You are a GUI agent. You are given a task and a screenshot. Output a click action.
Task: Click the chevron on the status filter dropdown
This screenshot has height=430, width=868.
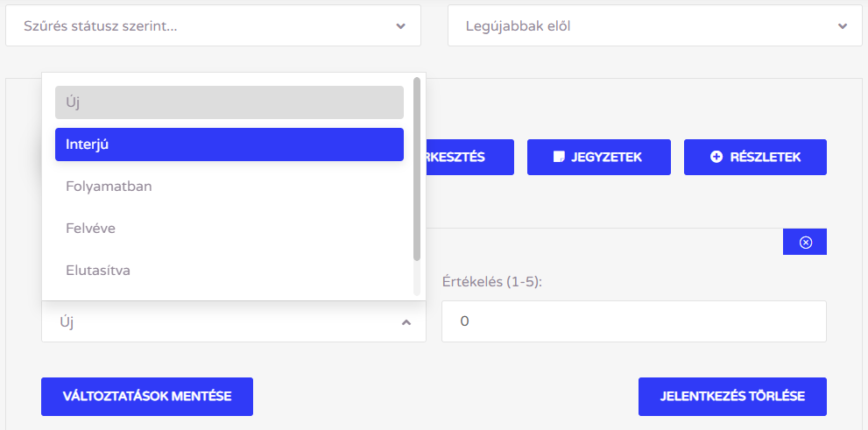(400, 26)
